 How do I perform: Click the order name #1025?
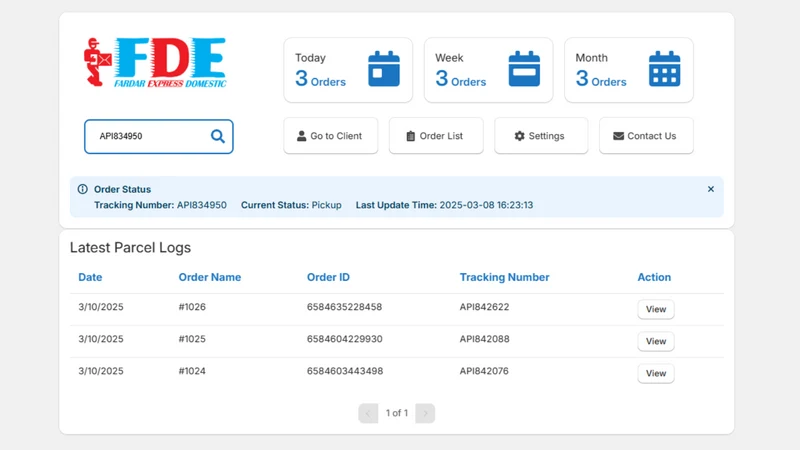[x=192, y=339]
